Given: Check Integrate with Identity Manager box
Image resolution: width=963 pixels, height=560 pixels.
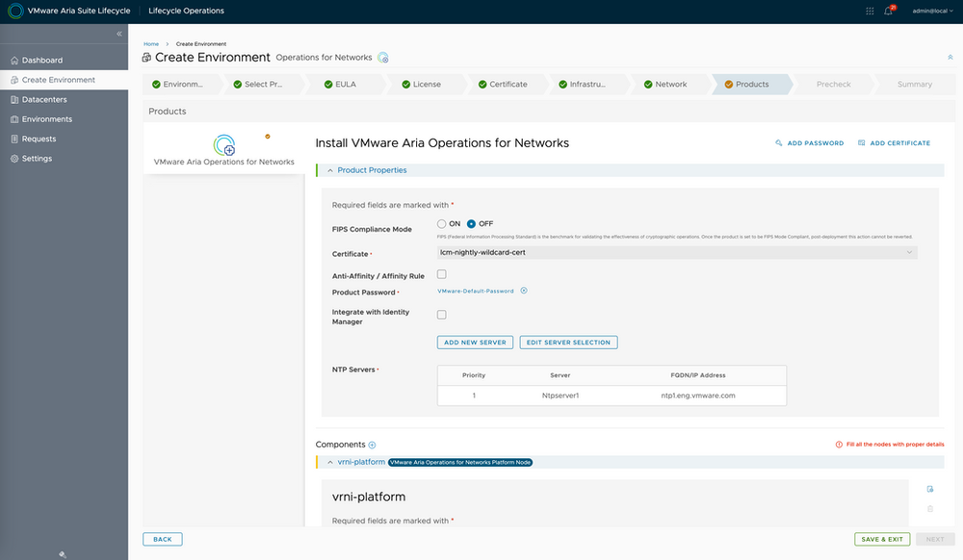Looking at the screenshot, I should point(442,315).
